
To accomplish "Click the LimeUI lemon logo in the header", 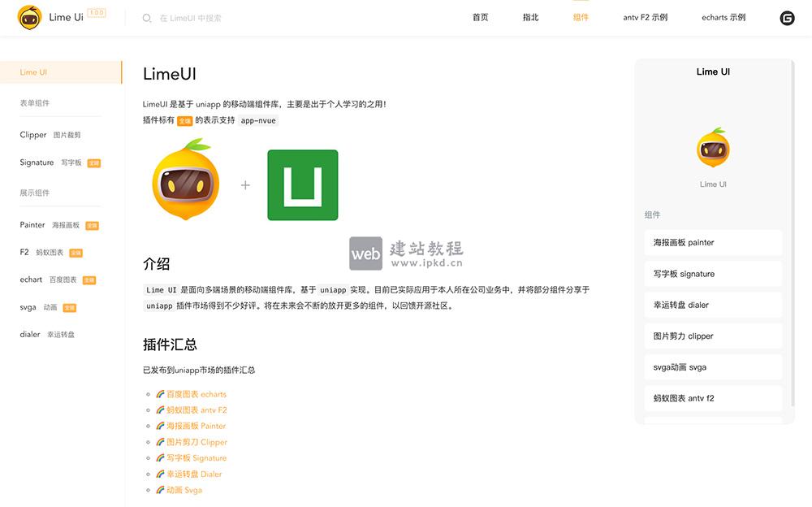I will click(x=29, y=16).
